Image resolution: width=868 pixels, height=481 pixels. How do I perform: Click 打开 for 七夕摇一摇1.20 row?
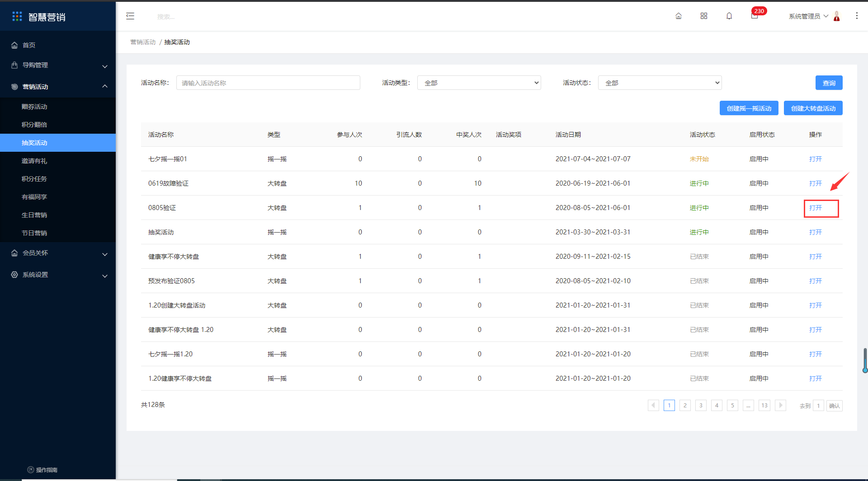coord(815,354)
